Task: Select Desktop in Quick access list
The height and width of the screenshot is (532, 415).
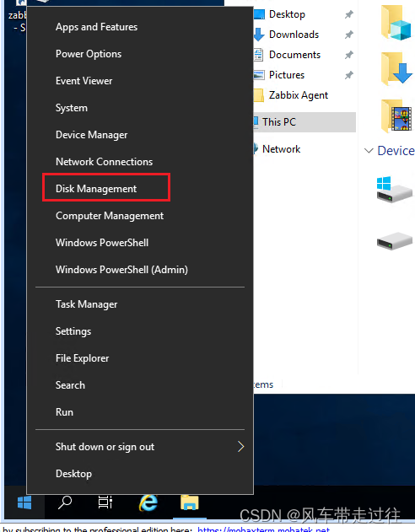Action: pyautogui.click(x=287, y=14)
